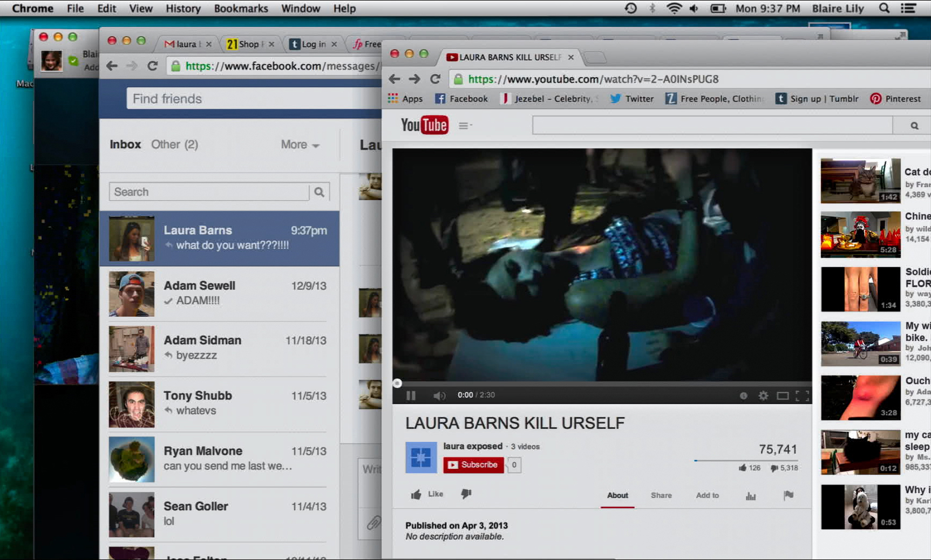Open the Tony Shubb conversation
Image resolution: width=931 pixels, height=560 pixels.
220,404
